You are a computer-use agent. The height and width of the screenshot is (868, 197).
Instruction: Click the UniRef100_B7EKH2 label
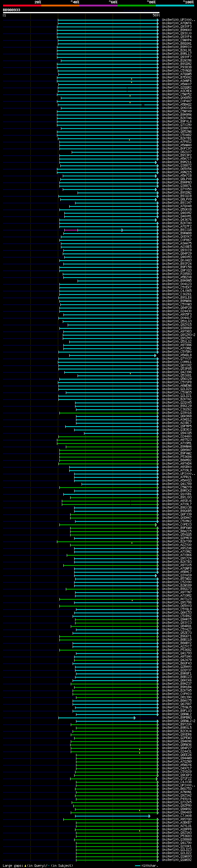pos(177,78)
